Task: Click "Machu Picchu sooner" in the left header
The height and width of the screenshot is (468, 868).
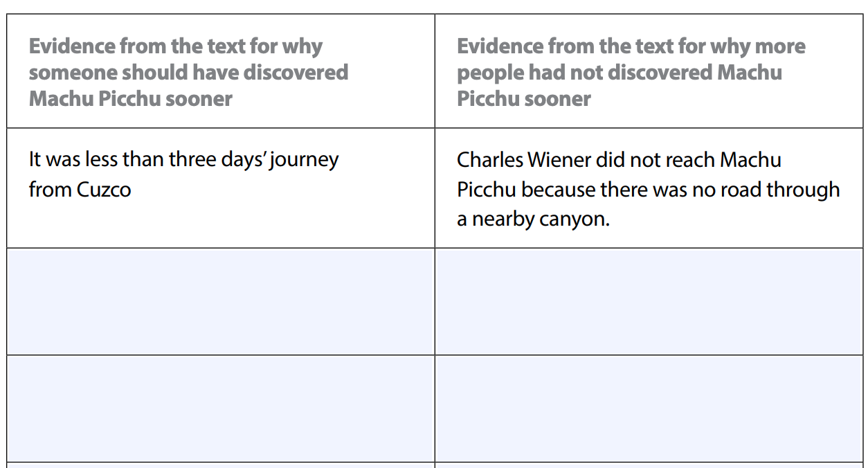Action: (130, 99)
